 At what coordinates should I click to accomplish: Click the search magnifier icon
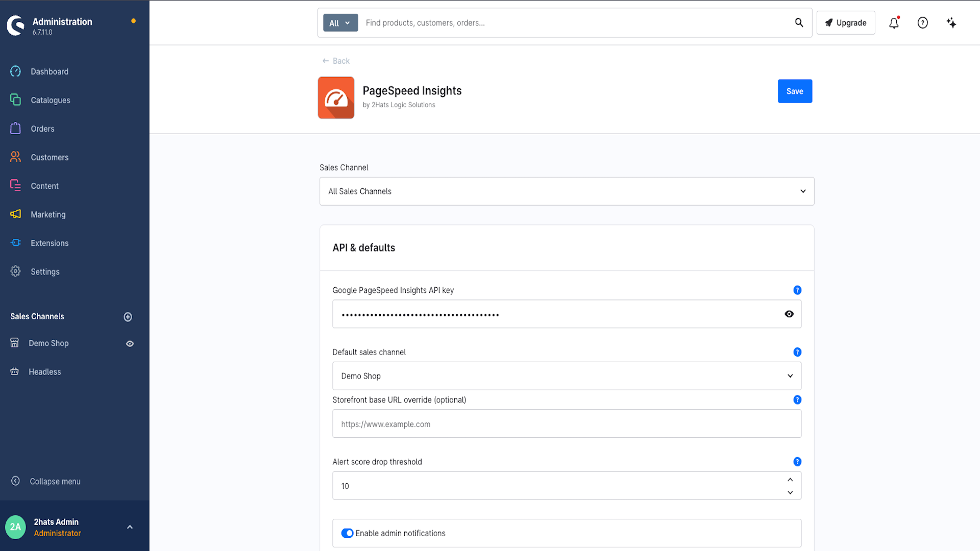[799, 22]
